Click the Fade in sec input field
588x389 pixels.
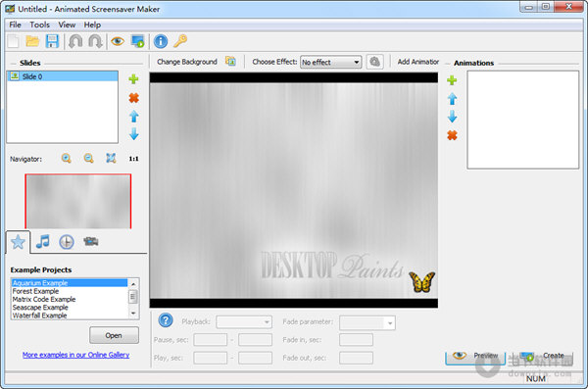click(x=356, y=340)
